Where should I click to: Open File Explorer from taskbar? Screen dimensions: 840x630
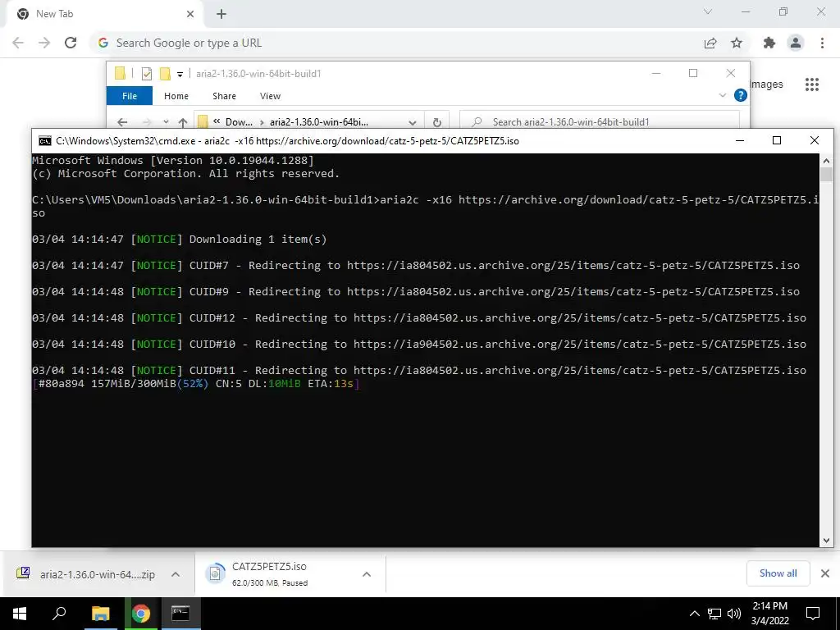click(100, 614)
